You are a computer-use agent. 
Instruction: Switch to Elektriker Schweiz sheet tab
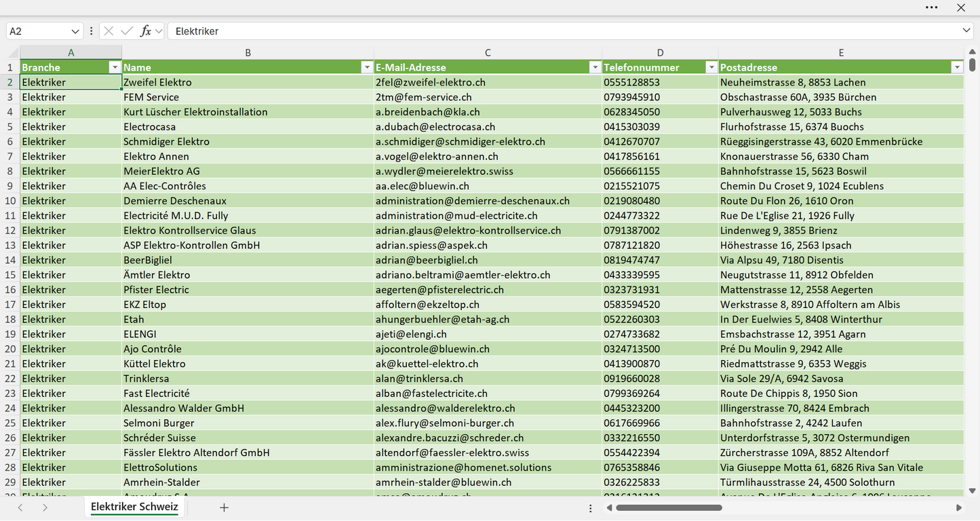click(134, 507)
